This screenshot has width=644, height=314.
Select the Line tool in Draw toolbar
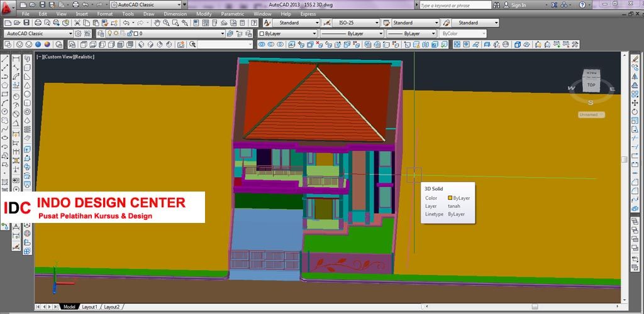5,59
